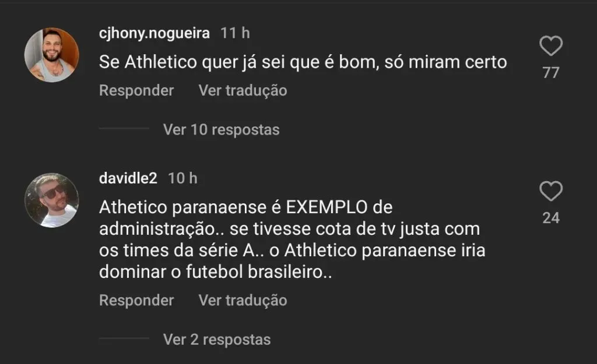
Task: Go to the davidle2 username link
Action: pos(128,178)
